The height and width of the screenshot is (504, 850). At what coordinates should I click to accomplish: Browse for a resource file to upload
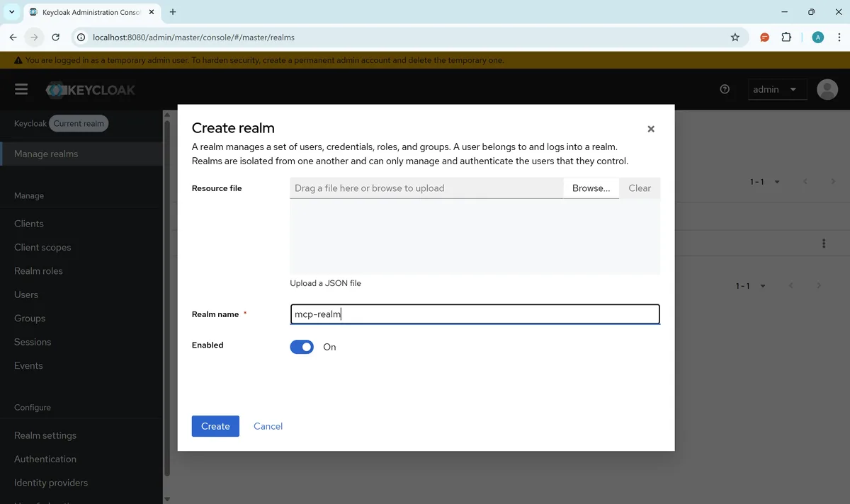tap(591, 188)
